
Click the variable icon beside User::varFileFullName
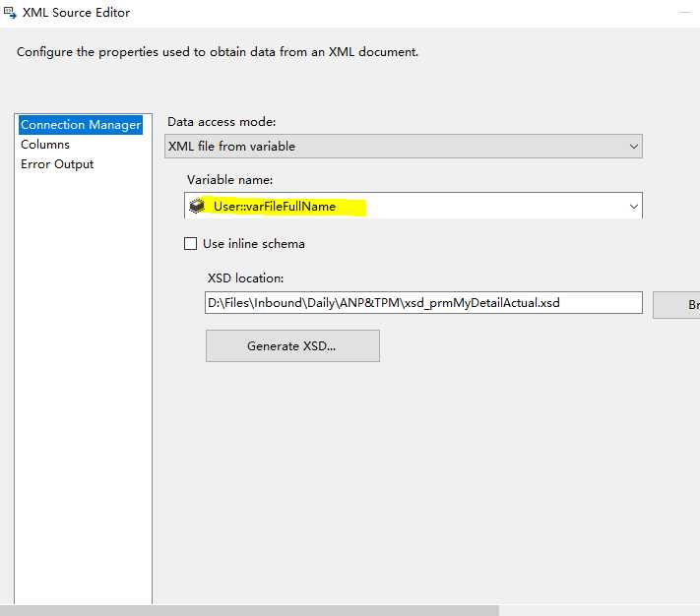tap(197, 207)
